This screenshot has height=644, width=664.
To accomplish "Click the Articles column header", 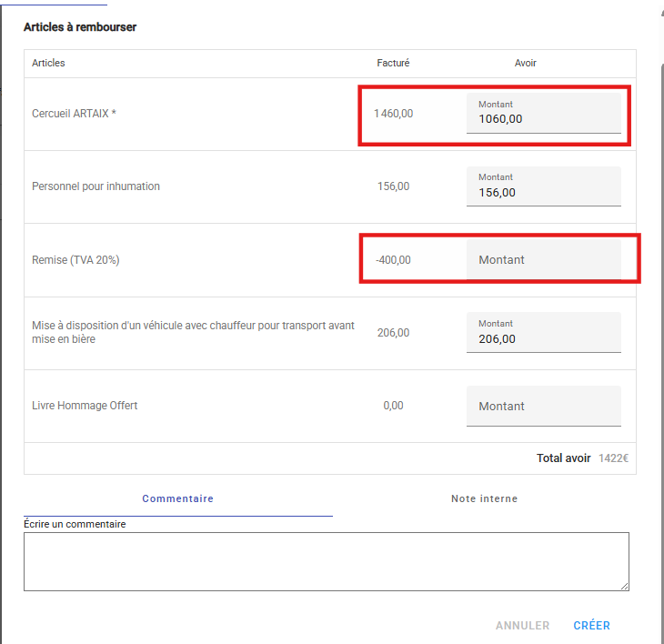I will (48, 63).
